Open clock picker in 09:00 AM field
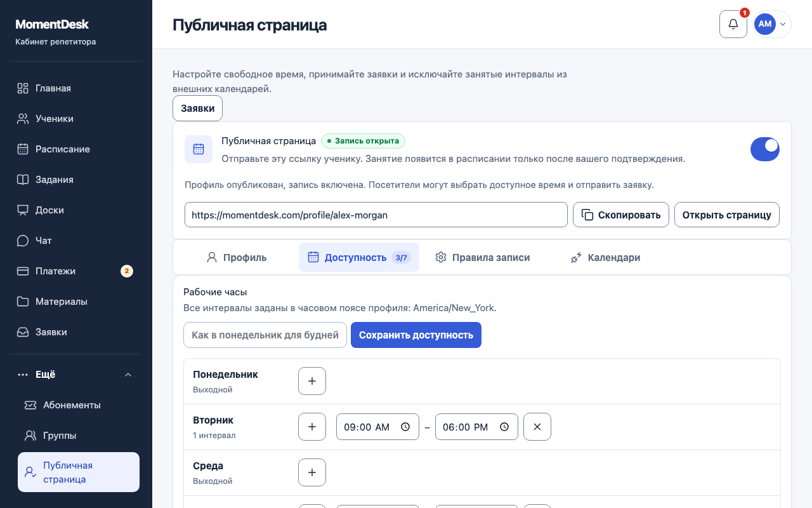812x508 pixels. click(405, 427)
